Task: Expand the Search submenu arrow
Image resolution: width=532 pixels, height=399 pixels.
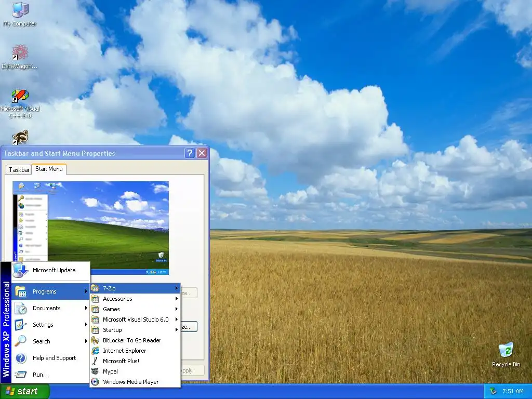Action: pos(86,341)
